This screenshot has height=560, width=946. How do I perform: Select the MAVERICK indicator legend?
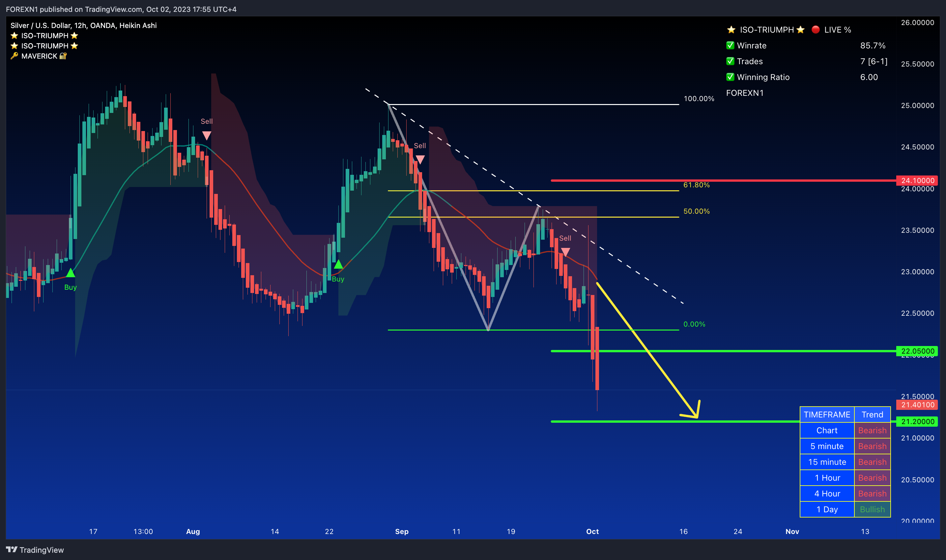coord(39,56)
